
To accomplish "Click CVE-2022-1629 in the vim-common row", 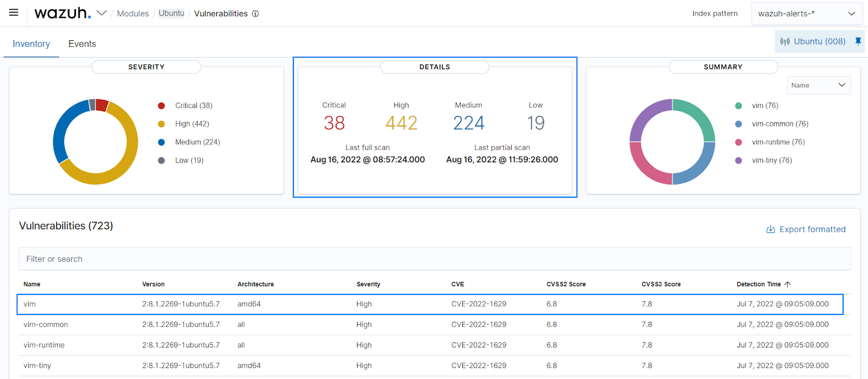I will click(479, 325).
